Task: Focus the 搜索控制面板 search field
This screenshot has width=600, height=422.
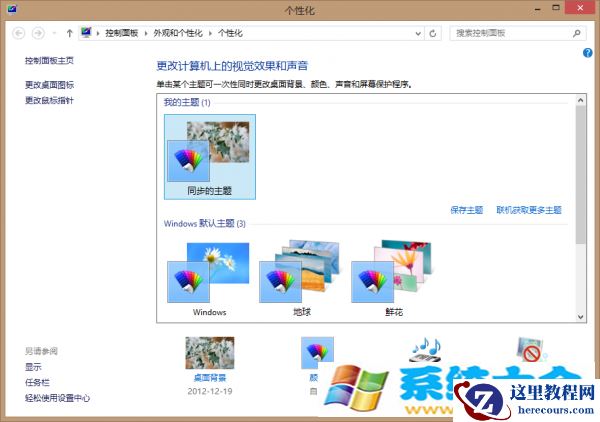Action: click(x=517, y=33)
